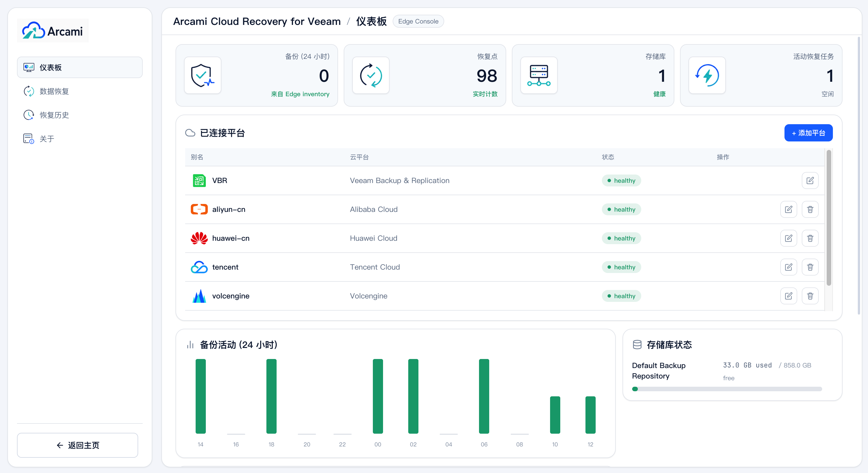Delete the tencent platform entry
The width and height of the screenshot is (868, 473).
pyautogui.click(x=810, y=267)
